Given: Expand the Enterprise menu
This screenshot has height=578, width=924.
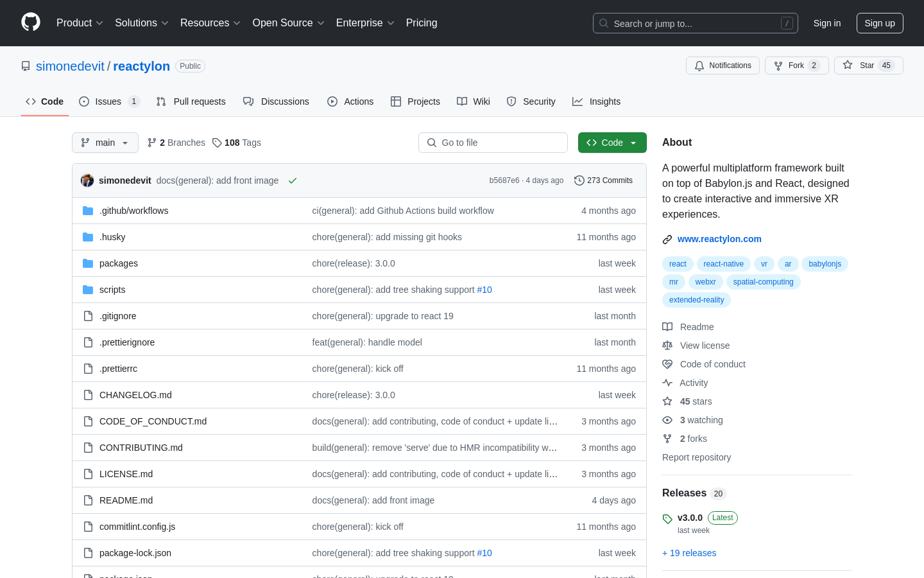Looking at the screenshot, I should (365, 22).
